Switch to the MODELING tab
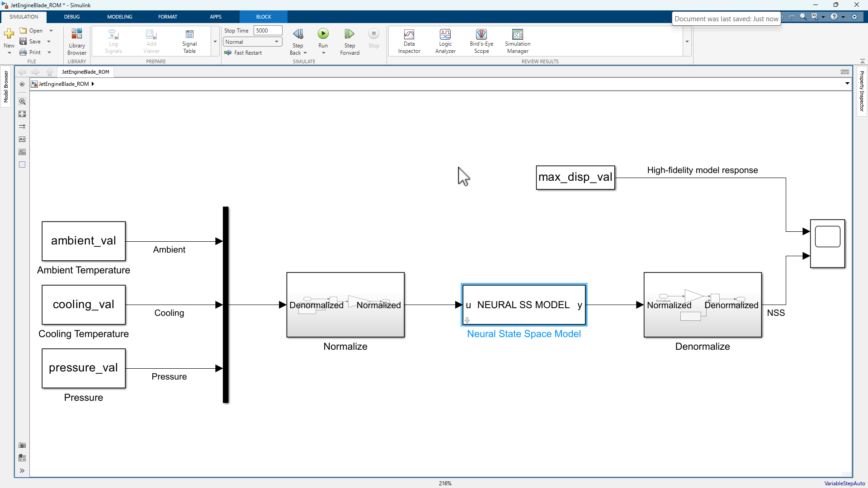 [x=120, y=17]
